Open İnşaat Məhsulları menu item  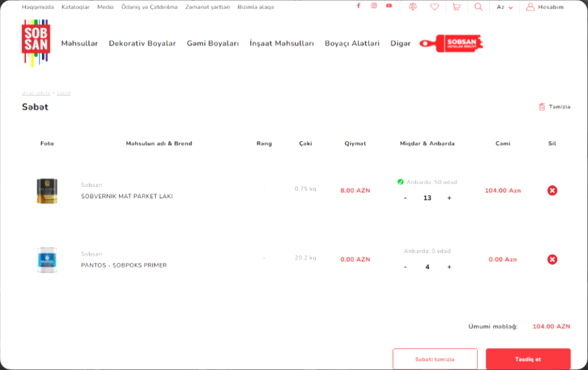tap(282, 43)
